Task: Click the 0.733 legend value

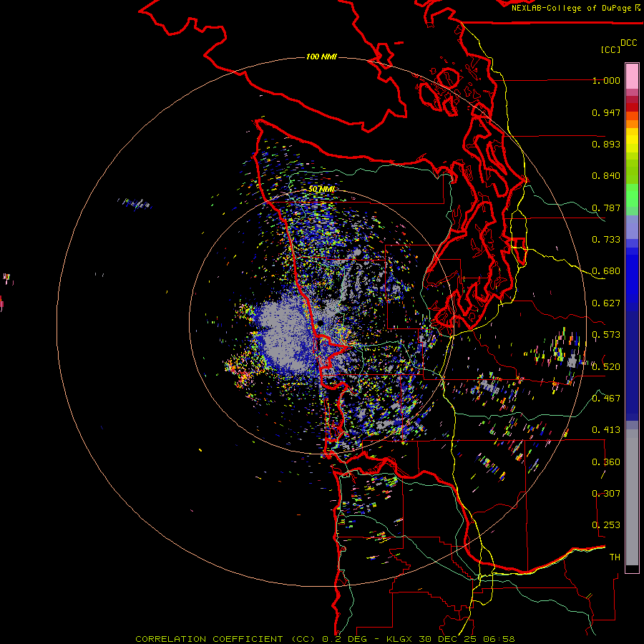Action: coord(606,240)
